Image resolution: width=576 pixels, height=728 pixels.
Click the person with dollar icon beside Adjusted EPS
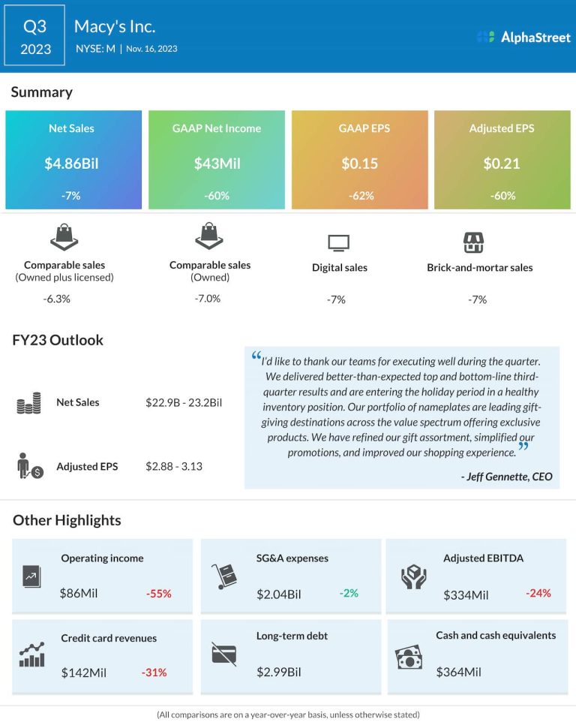tap(30, 465)
